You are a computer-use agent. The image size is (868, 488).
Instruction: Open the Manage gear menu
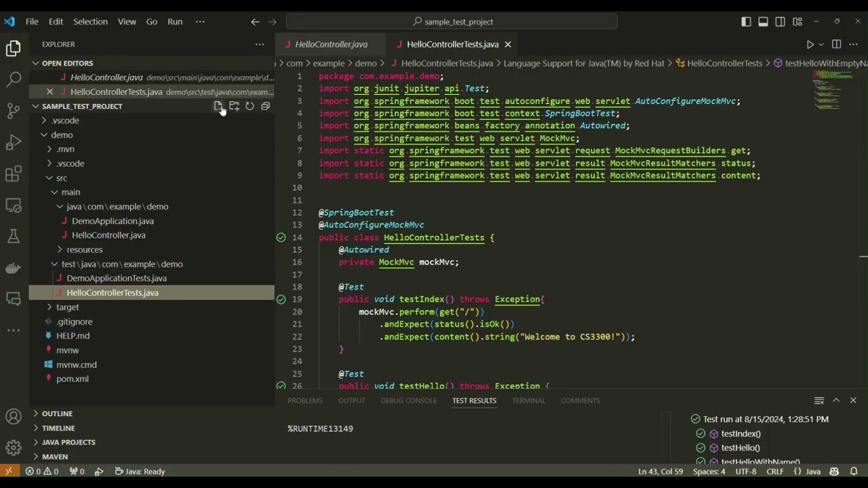click(x=14, y=447)
